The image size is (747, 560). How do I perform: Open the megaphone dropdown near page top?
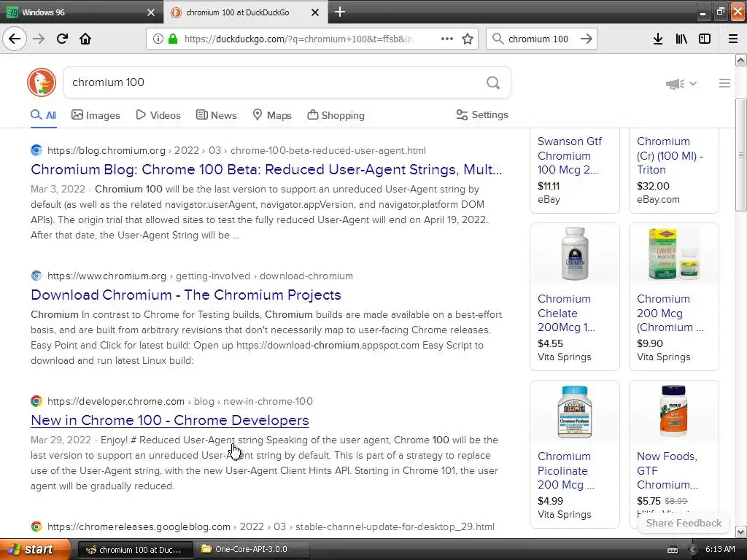[x=681, y=84]
